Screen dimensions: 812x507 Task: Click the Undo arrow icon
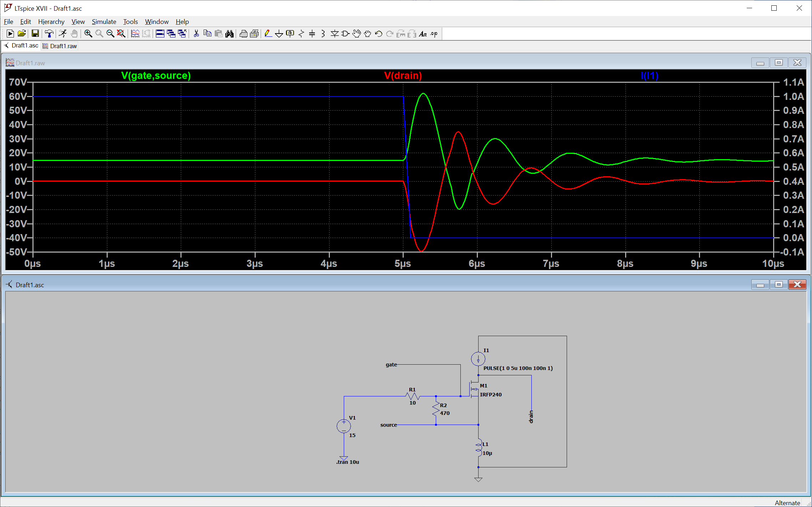tap(379, 34)
